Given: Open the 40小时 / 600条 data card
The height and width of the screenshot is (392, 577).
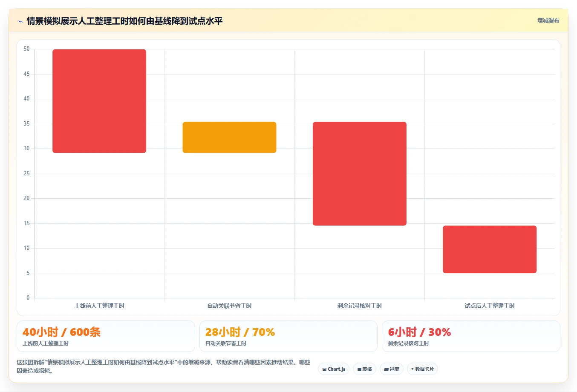Looking at the screenshot, I should 106,336.
